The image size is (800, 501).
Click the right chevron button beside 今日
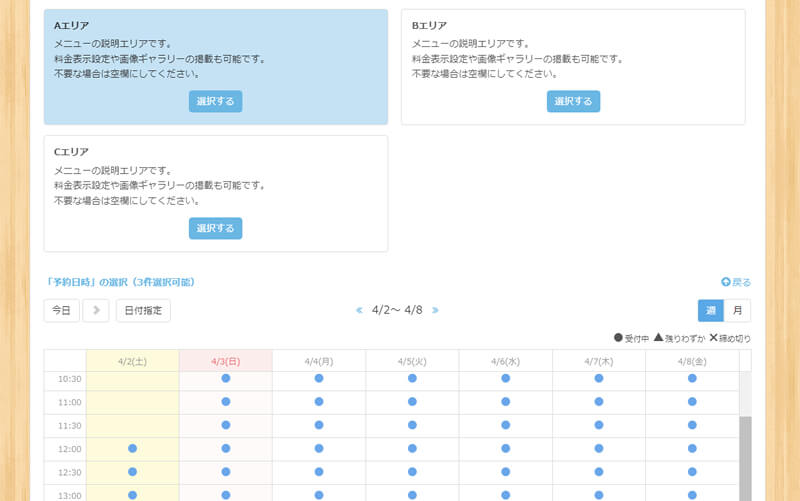click(96, 310)
